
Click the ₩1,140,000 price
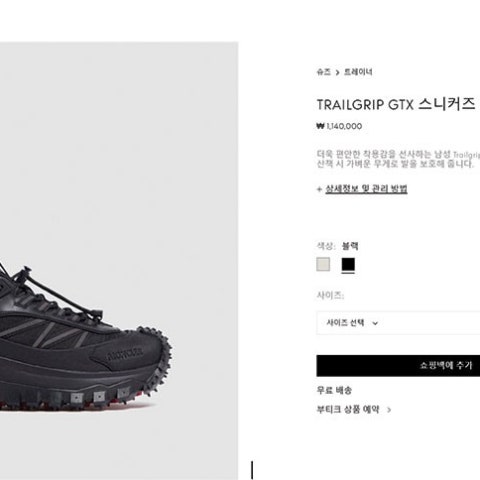(x=339, y=126)
